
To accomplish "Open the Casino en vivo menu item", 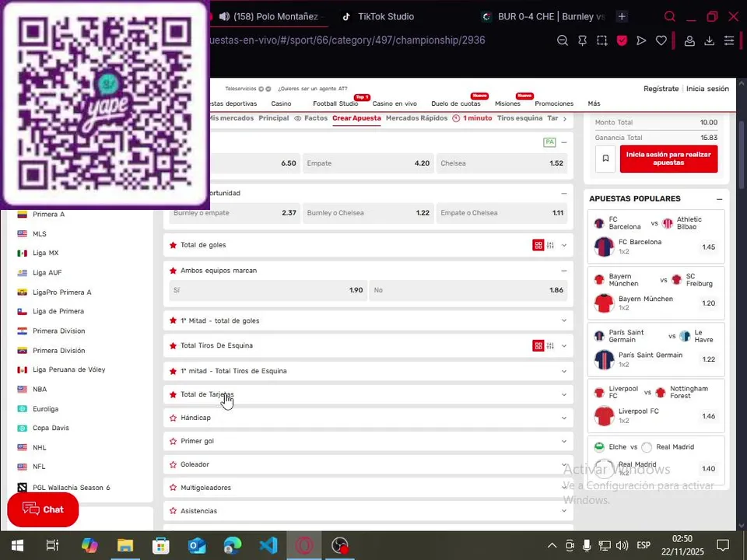I will coord(395,103).
